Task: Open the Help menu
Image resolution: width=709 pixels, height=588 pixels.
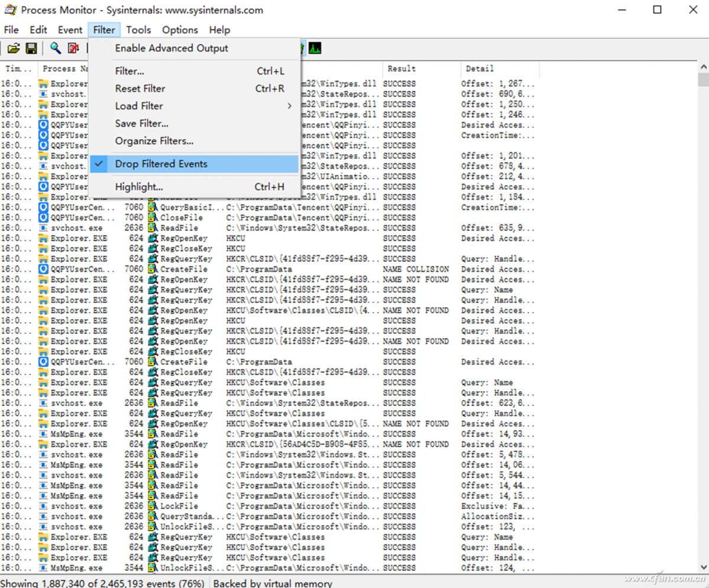Action: point(219,30)
